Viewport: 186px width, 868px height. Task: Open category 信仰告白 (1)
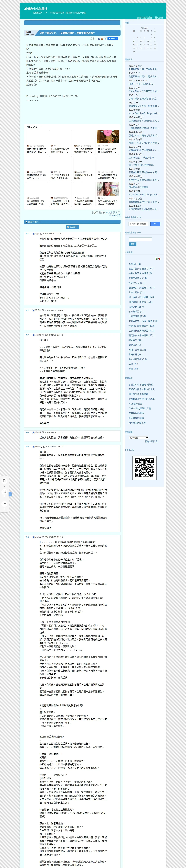coord(135,264)
